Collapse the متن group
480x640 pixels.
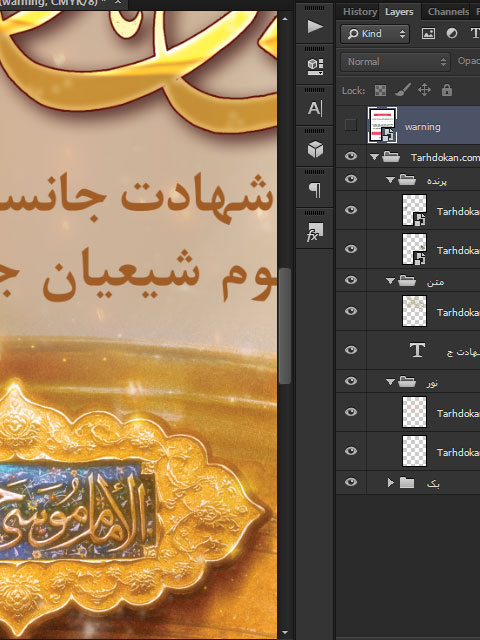[x=390, y=281]
